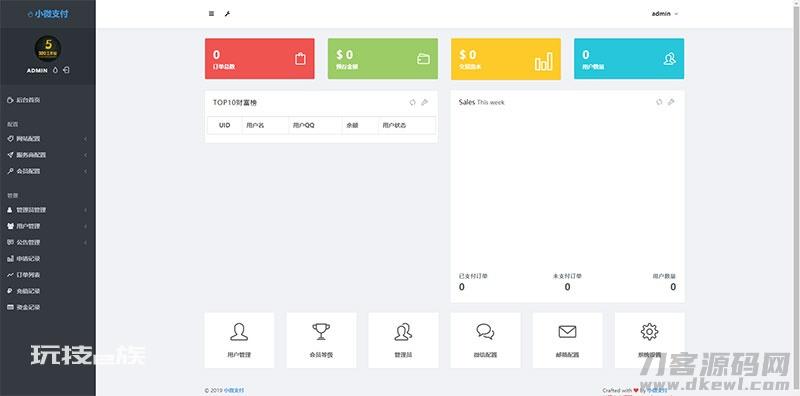Screen dimensions: 800x396
Task: Click the 小微支付 footer copyright link
Action: pos(230,390)
